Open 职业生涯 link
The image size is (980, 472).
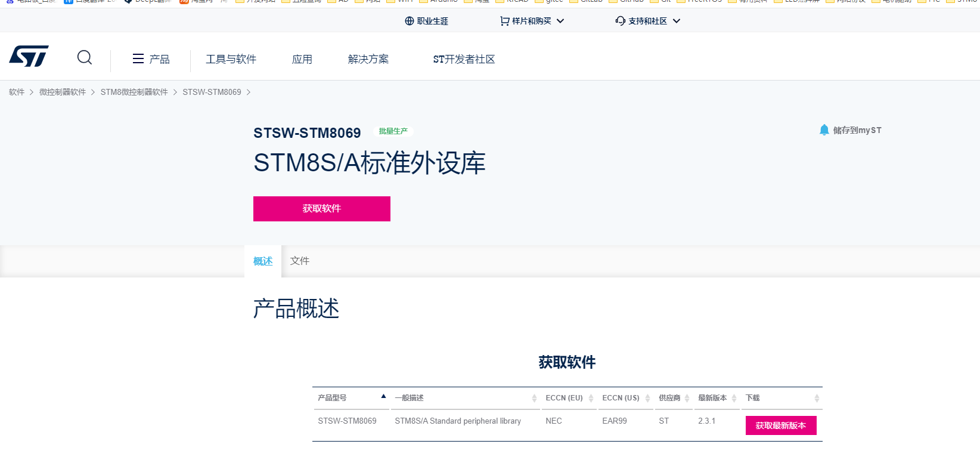pyautogui.click(x=433, y=21)
